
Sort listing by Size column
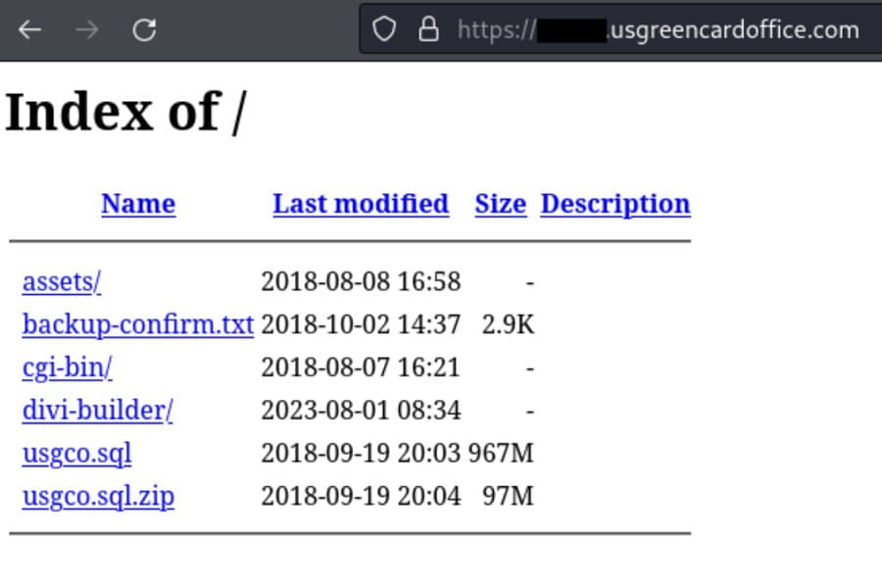[501, 204]
